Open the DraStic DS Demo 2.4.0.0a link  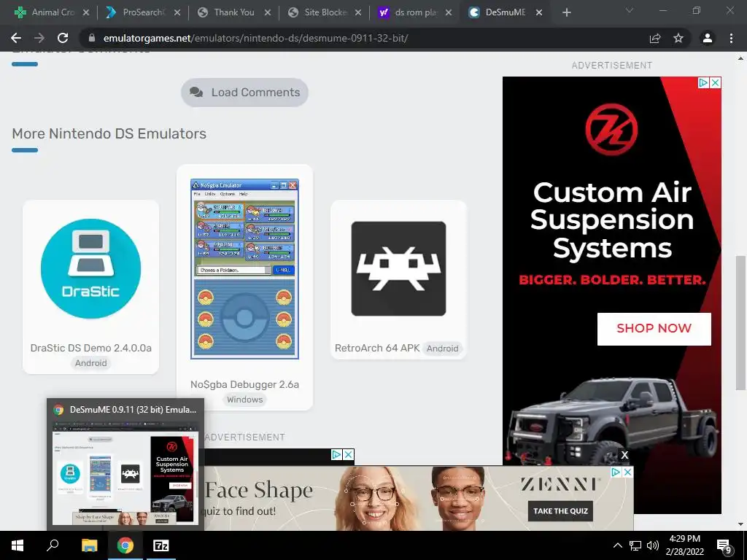[90, 348]
